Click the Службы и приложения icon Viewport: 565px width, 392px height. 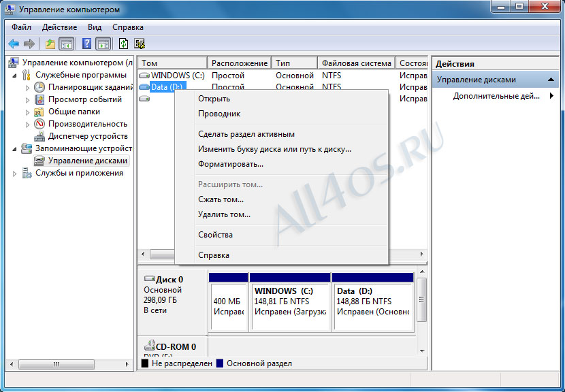27,173
